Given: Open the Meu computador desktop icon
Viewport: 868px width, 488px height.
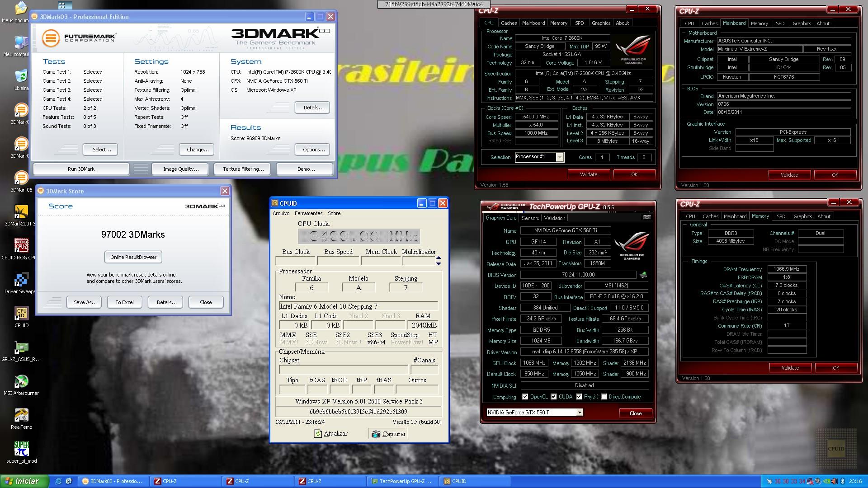Looking at the screenshot, I should 21,43.
